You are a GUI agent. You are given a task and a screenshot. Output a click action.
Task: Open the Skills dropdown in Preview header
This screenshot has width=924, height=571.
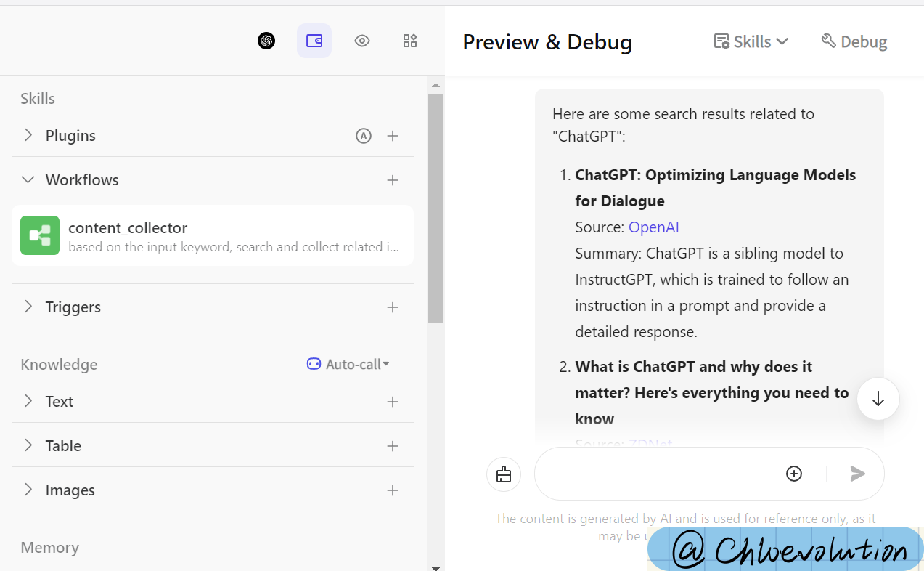(x=751, y=41)
